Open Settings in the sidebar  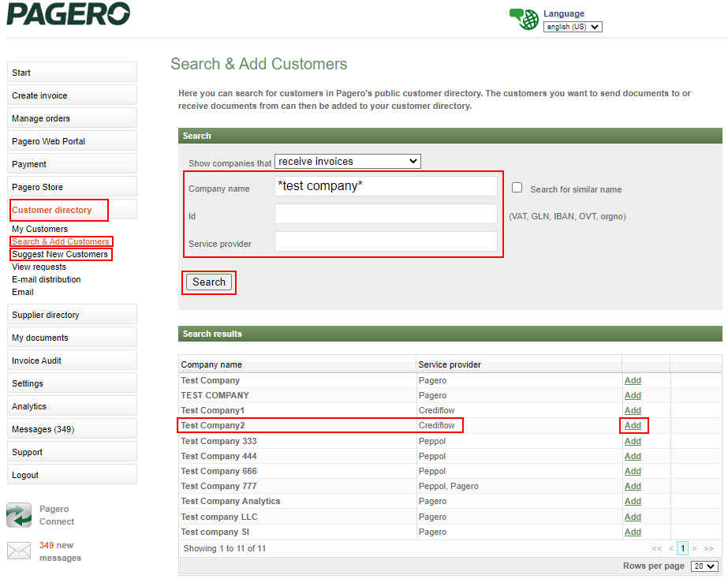[x=72, y=383]
